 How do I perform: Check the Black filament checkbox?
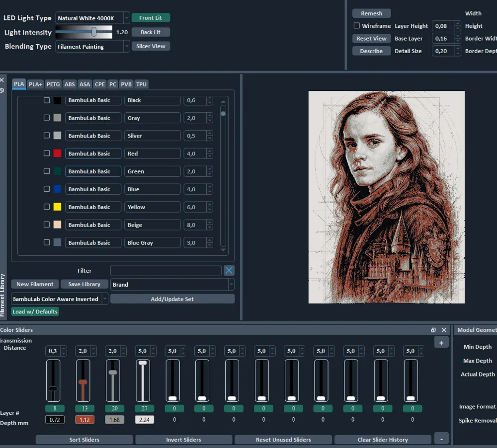coord(47,100)
